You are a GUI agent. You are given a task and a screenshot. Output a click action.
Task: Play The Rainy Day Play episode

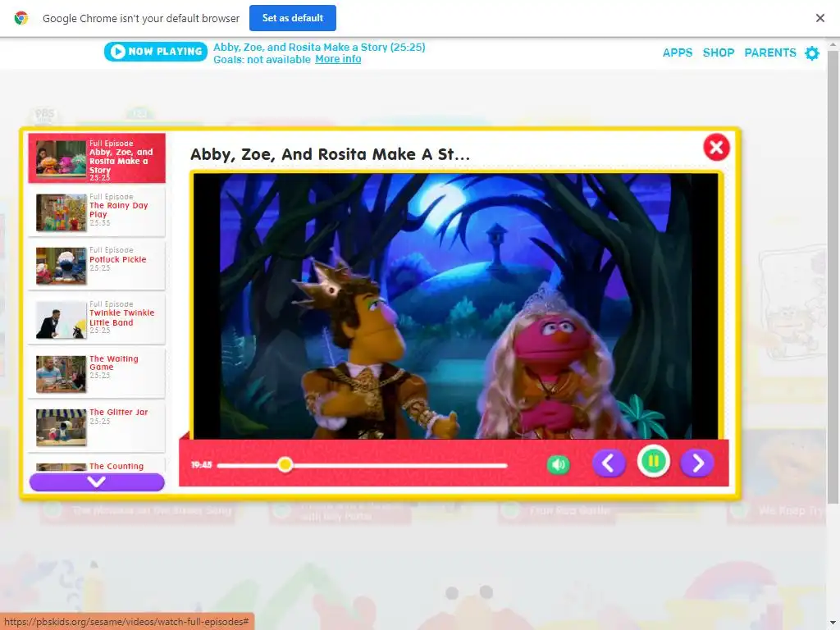[97, 212]
